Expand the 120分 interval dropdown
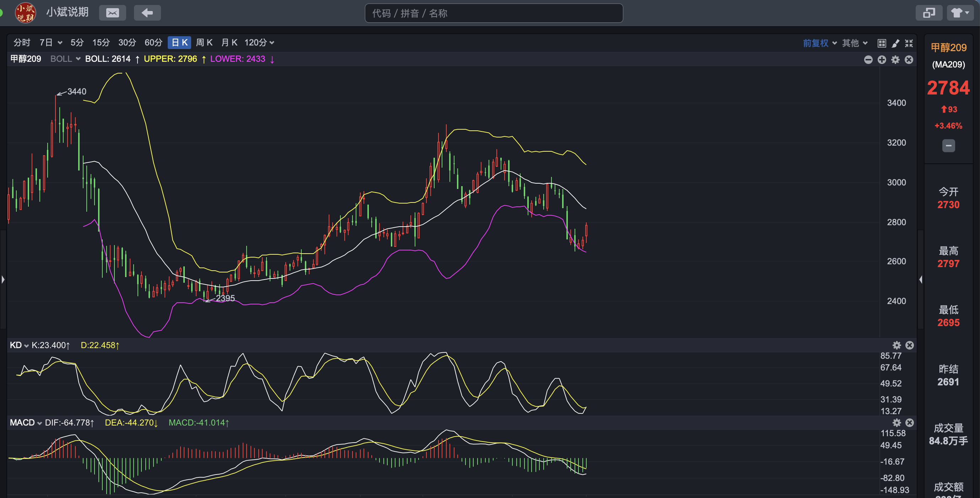 [x=259, y=43]
